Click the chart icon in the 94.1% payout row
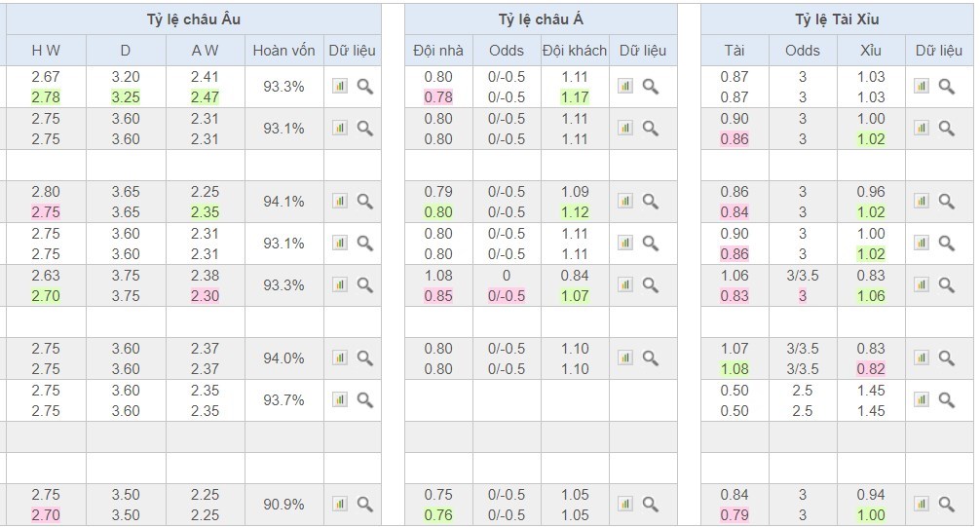The image size is (980, 527). point(339,202)
